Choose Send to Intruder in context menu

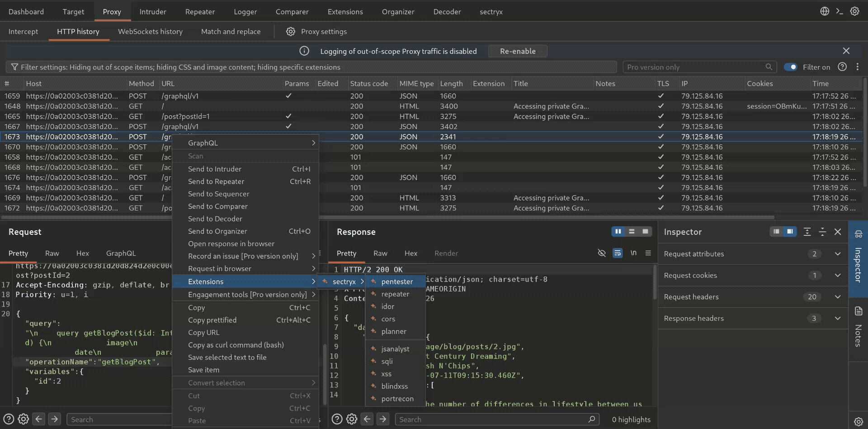click(245, 169)
